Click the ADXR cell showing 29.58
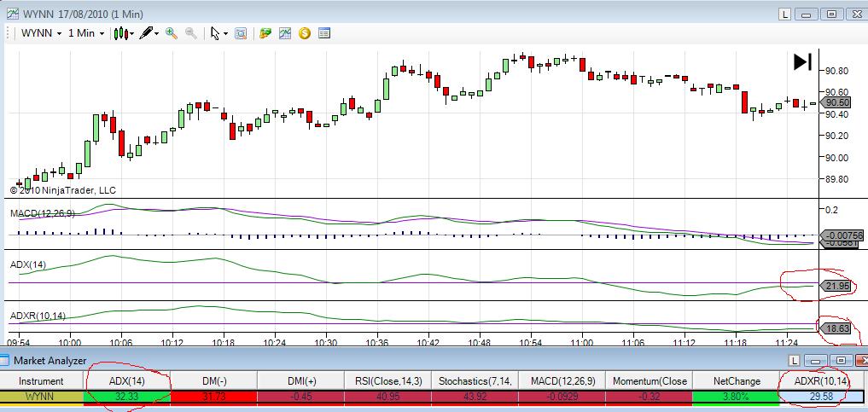868x412 pixels. [821, 397]
